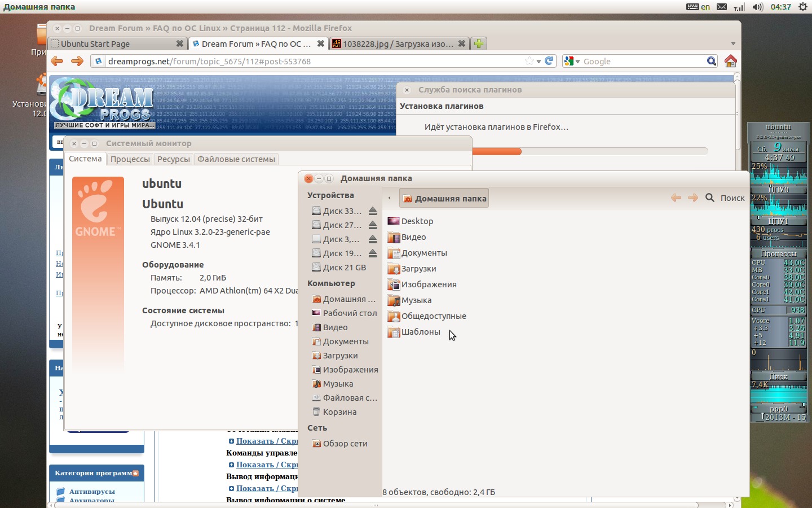Open the Firefox home page icon
Image resolution: width=812 pixels, height=508 pixels.
[x=731, y=61]
